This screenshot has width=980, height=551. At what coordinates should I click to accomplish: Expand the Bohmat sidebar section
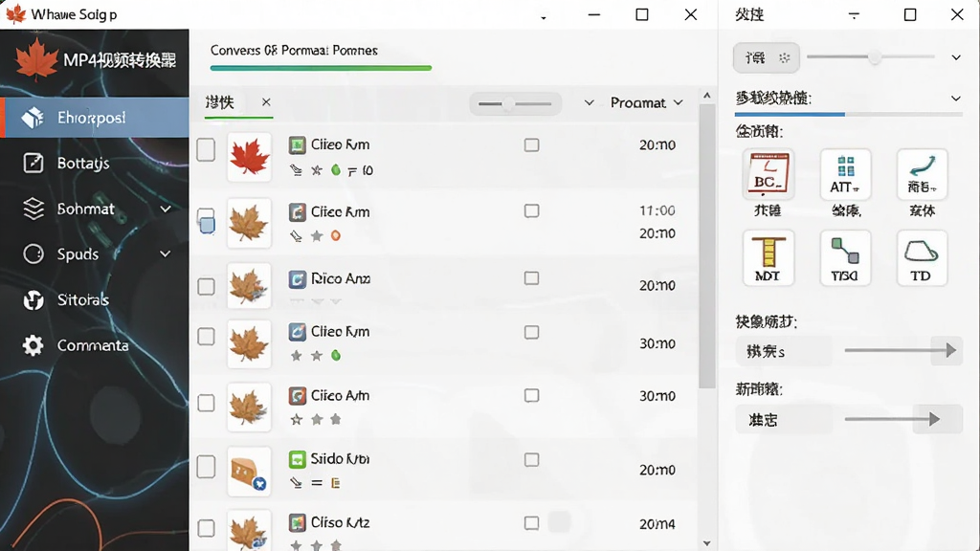166,209
